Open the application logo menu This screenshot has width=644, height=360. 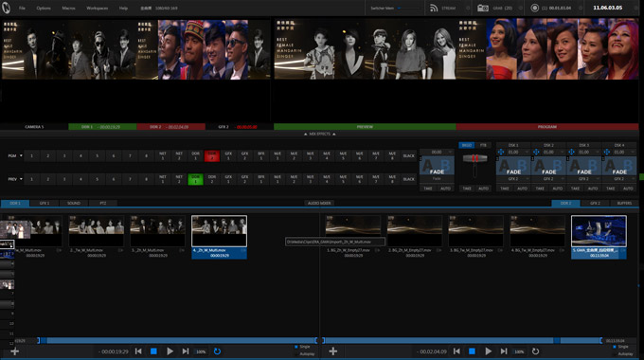(6, 8)
